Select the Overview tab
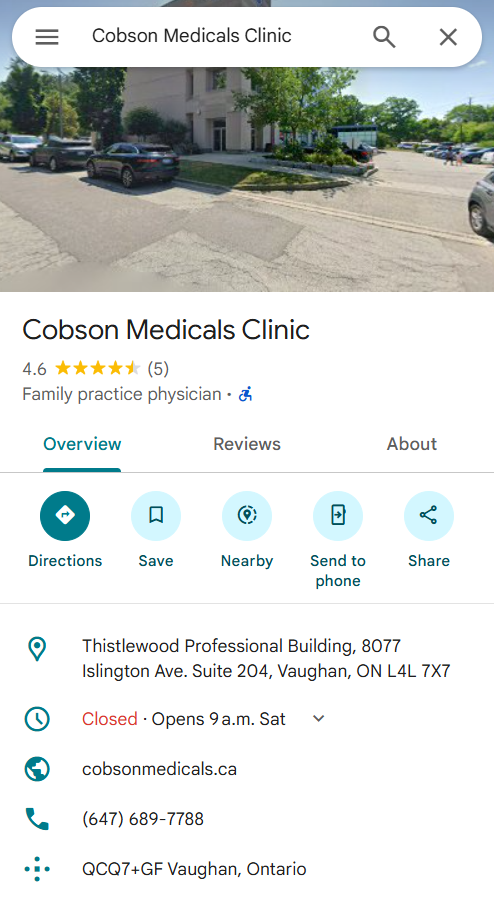The image size is (494, 898). (82, 444)
